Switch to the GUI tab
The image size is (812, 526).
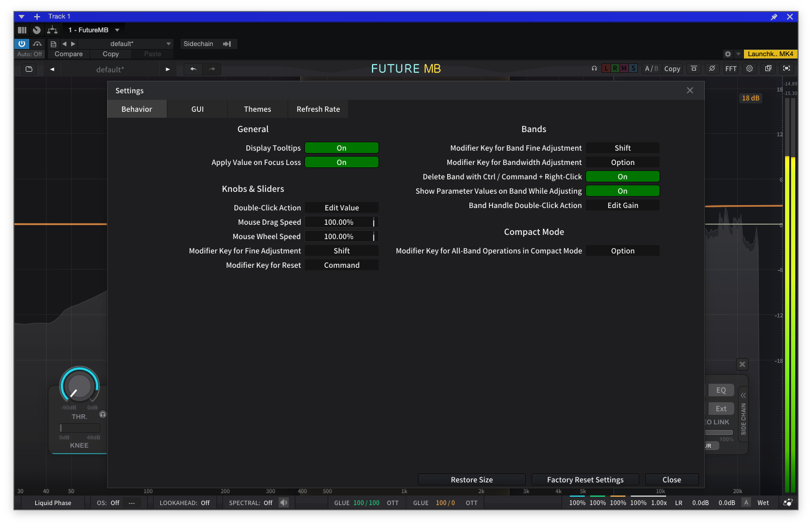(x=197, y=109)
